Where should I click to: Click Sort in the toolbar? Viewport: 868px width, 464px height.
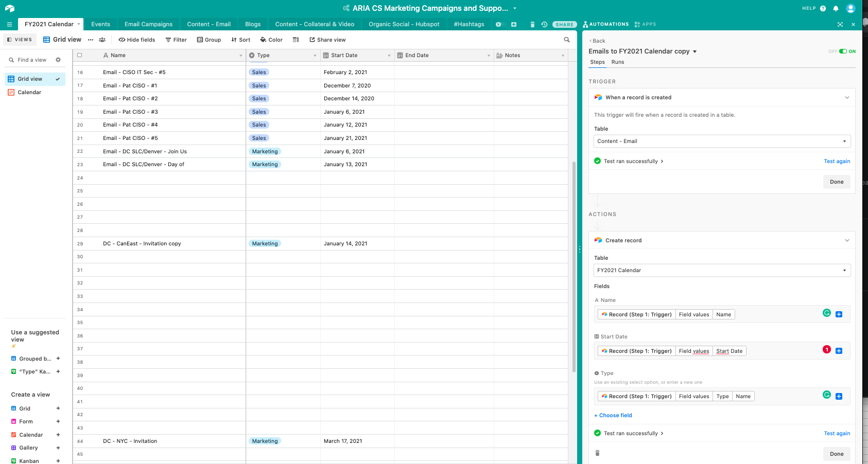tap(240, 40)
